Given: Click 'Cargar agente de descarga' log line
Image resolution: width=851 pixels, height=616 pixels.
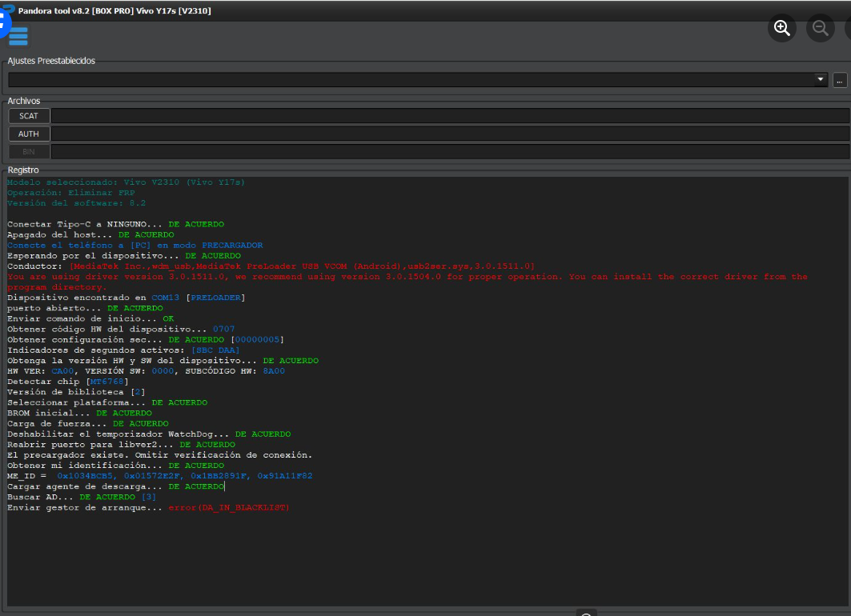Looking at the screenshot, I should (115, 486).
